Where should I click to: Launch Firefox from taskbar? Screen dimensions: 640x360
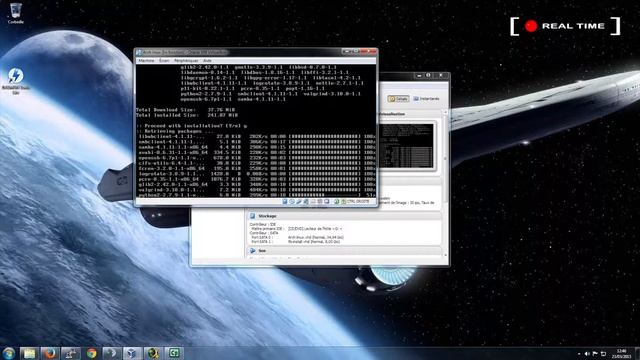(x=50, y=353)
